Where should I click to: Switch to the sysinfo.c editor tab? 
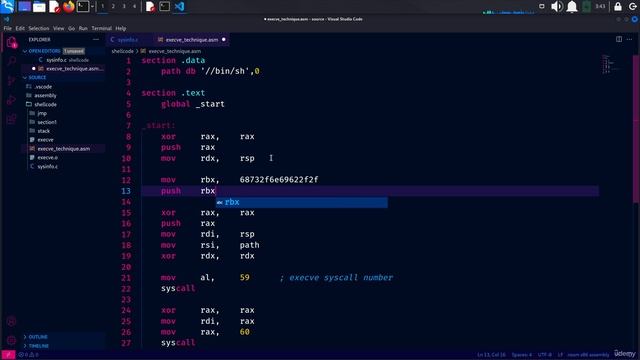tap(129, 40)
